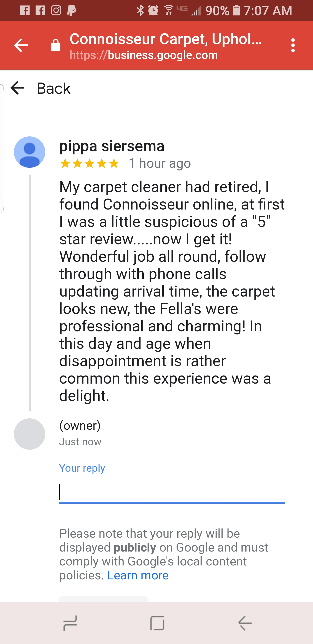The image size is (313, 644).
Task: Tap the Instagram notification icon
Action: point(56,10)
